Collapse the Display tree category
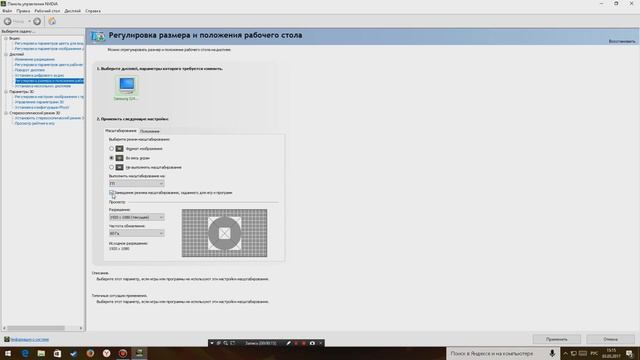640x360 pixels. pos(6,54)
